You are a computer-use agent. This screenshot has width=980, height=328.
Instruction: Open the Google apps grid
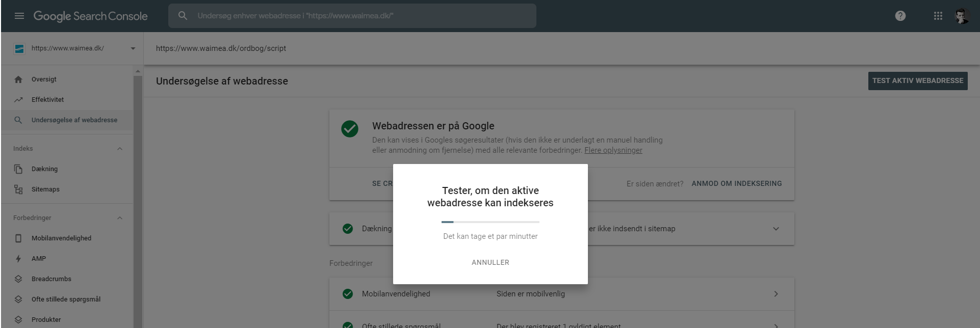point(938,16)
